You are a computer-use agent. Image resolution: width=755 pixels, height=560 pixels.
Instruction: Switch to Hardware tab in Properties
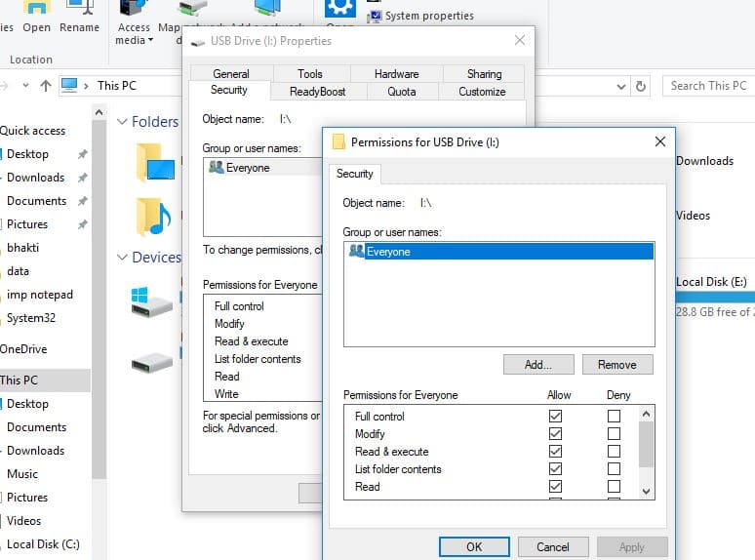tap(396, 74)
